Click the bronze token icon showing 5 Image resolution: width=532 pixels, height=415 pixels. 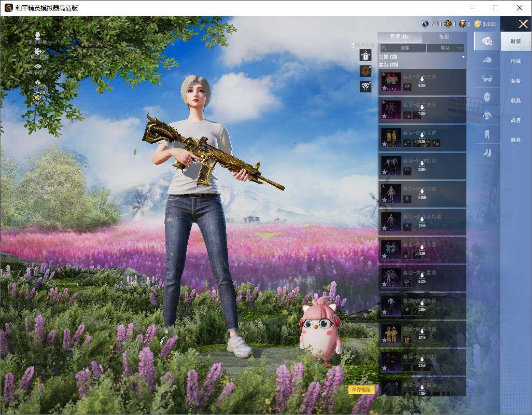click(463, 24)
